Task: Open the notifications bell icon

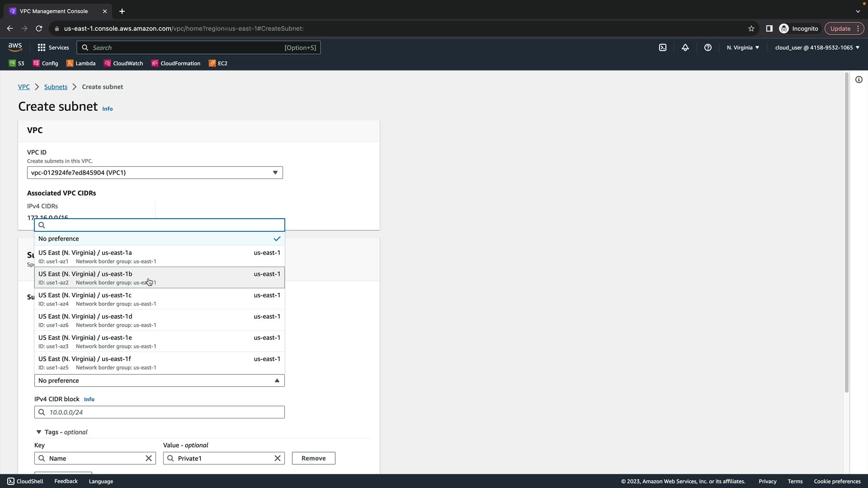Action: coord(685,47)
